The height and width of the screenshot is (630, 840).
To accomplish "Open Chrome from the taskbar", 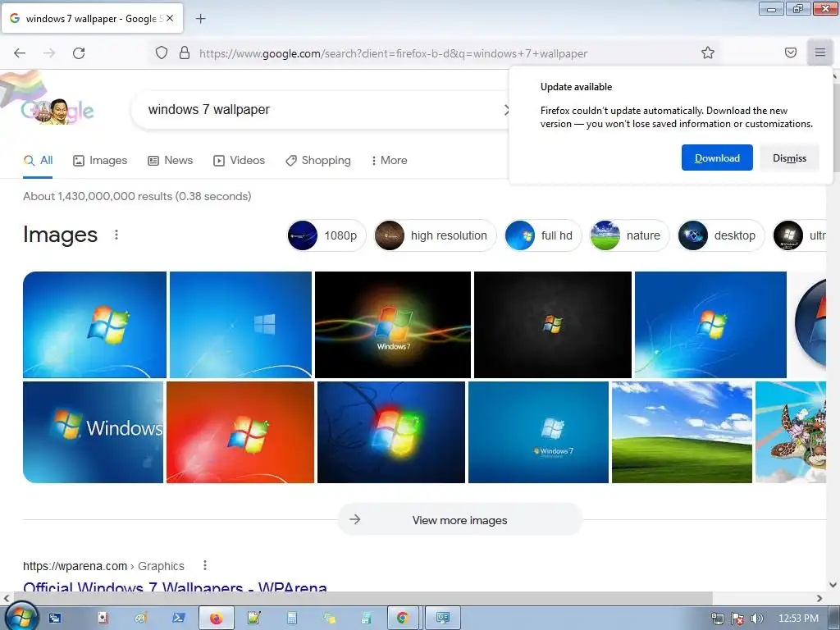I will pos(403,619).
